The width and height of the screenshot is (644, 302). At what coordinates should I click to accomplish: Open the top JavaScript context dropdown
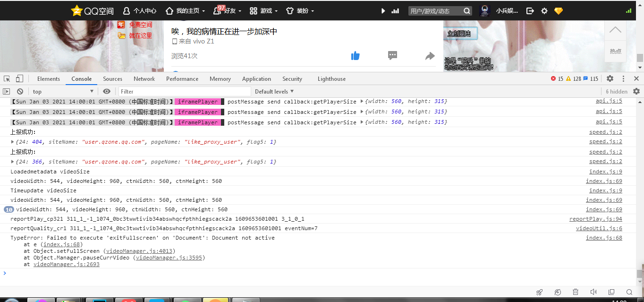63,91
